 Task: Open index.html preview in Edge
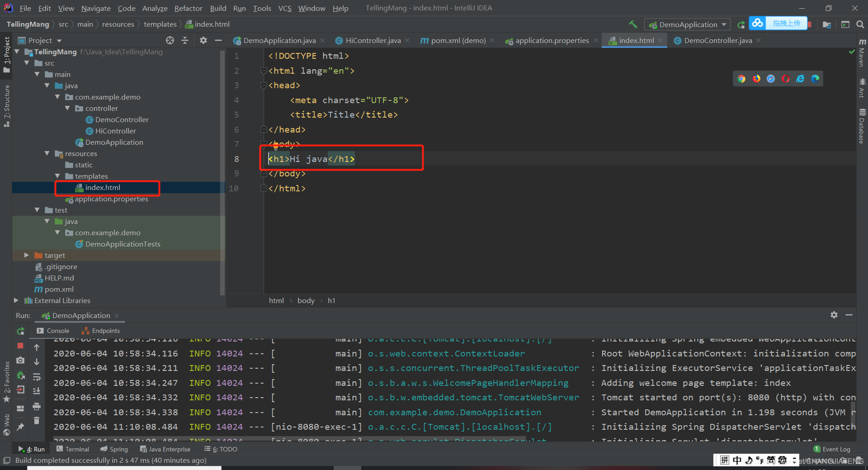point(815,79)
